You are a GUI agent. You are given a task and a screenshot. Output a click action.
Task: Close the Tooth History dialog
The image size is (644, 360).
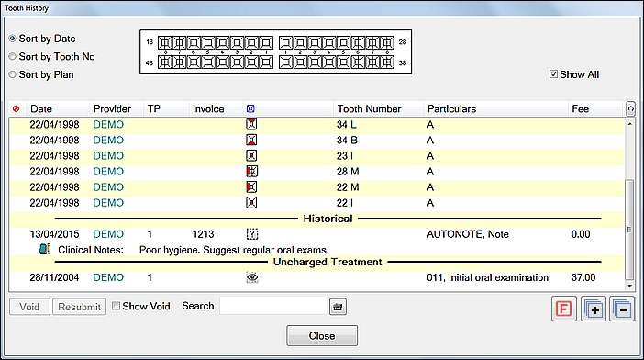pyautogui.click(x=322, y=336)
